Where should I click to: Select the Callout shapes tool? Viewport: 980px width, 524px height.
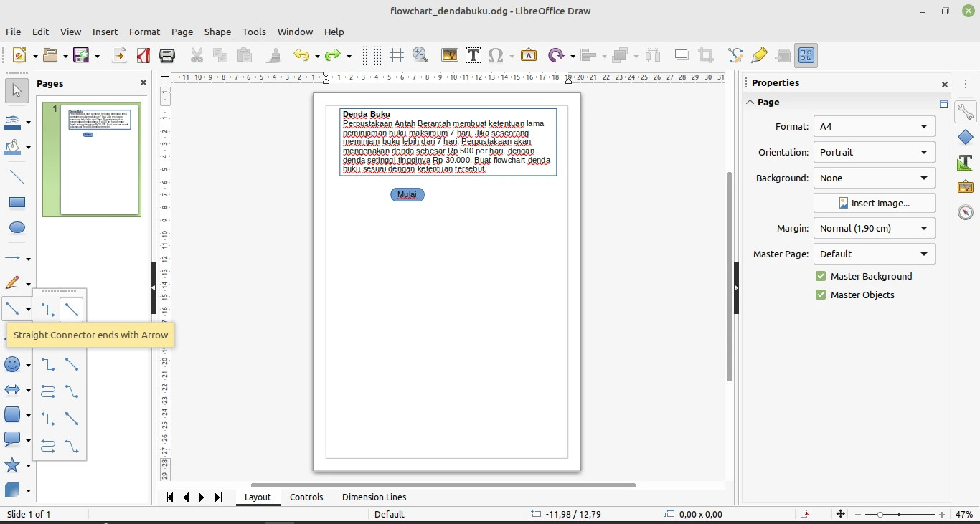pos(13,439)
